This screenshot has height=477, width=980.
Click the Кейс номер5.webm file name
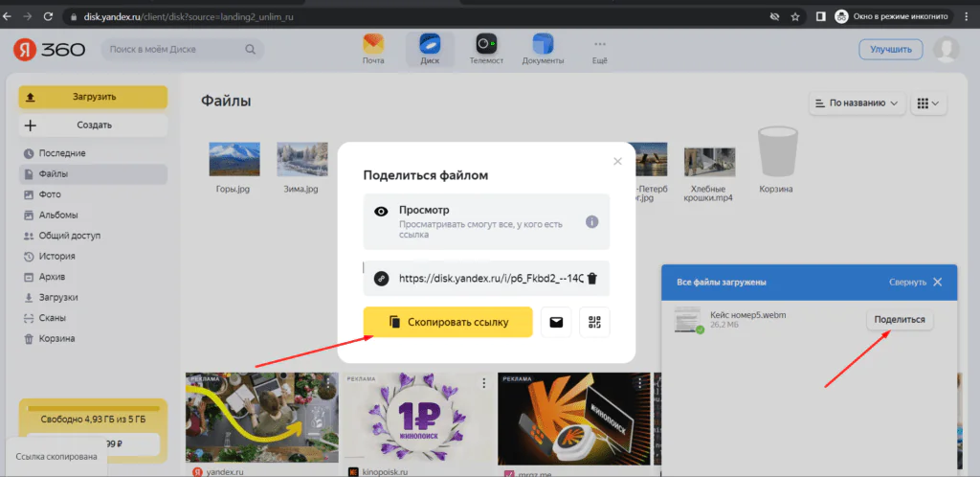pos(748,314)
